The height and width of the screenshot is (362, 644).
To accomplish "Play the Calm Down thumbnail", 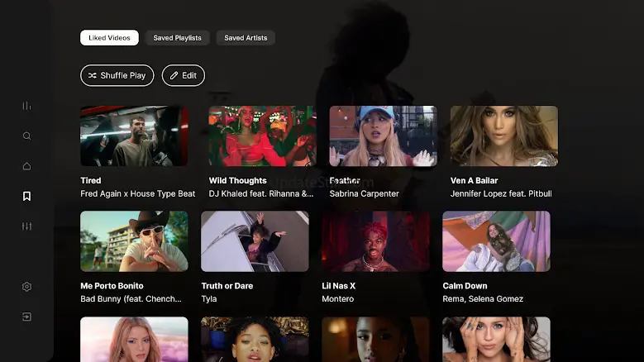I will coord(497,241).
